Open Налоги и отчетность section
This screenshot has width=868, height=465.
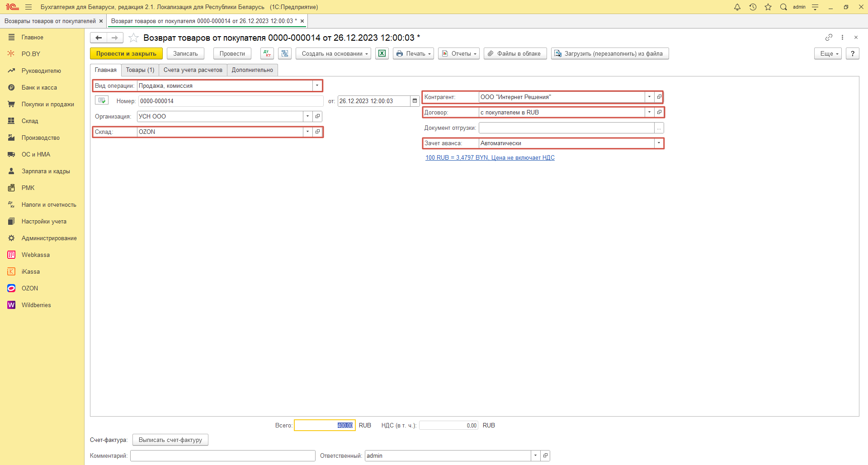[x=49, y=204]
